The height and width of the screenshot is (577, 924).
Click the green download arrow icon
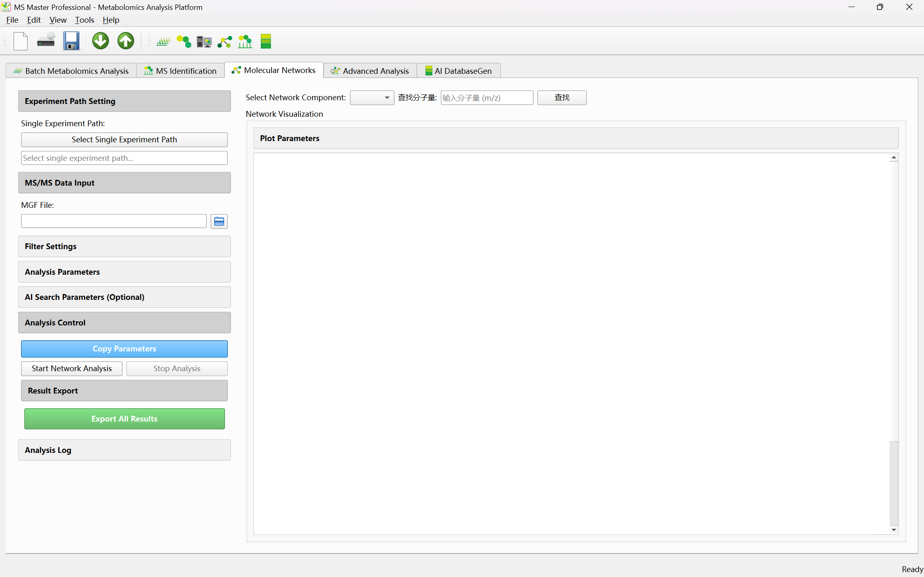(100, 41)
